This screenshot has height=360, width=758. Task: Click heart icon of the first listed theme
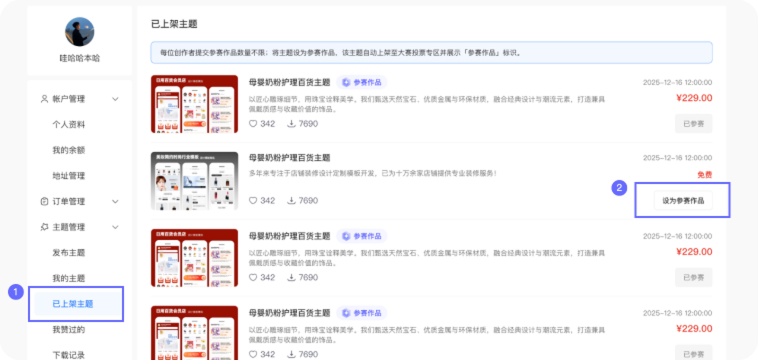pos(253,124)
